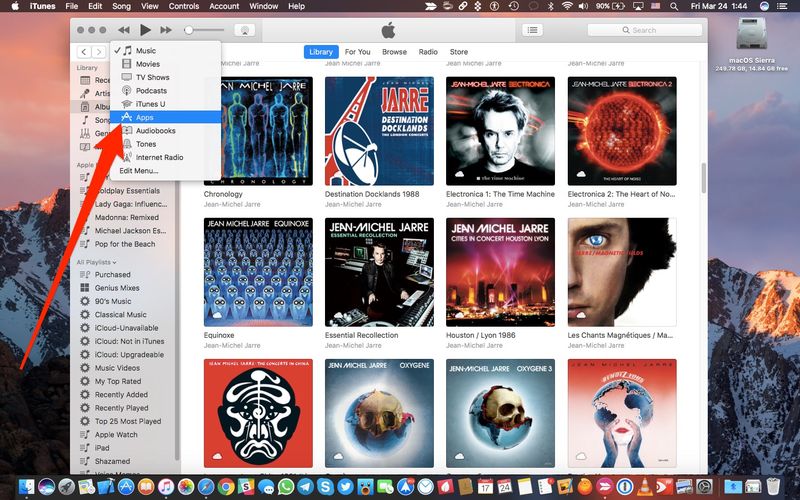The height and width of the screenshot is (500, 800).
Task: Open the Destination Docklands 1988 album cover
Action: pos(379,131)
